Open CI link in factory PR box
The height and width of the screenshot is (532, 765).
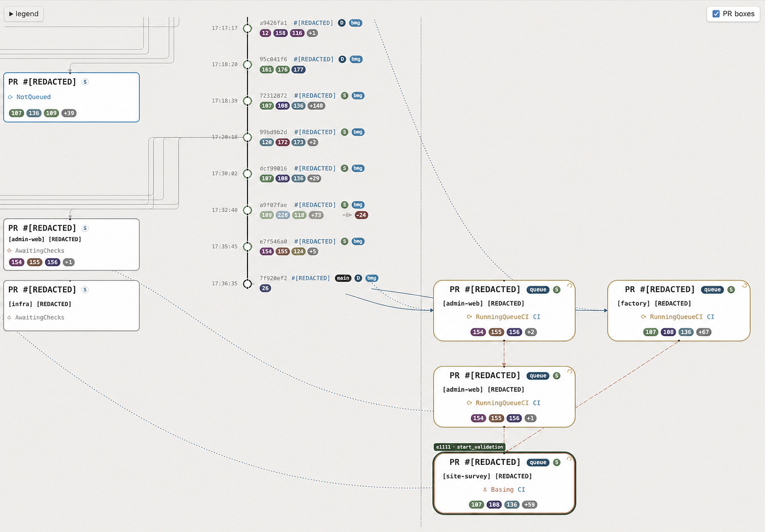[711, 317]
